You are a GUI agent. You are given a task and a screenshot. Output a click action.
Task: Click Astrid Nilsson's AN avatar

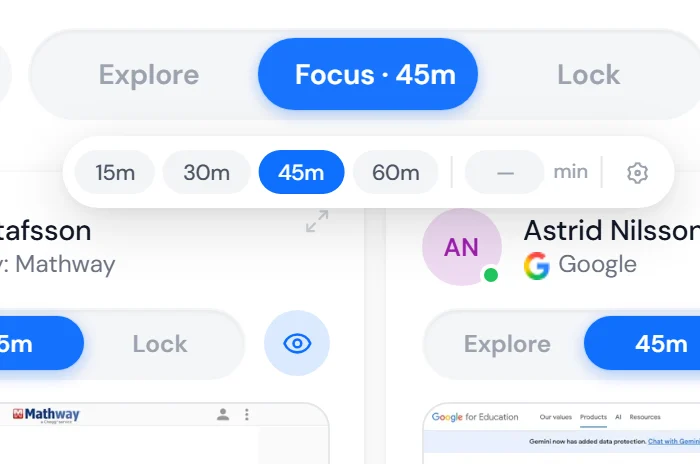pyautogui.click(x=462, y=247)
